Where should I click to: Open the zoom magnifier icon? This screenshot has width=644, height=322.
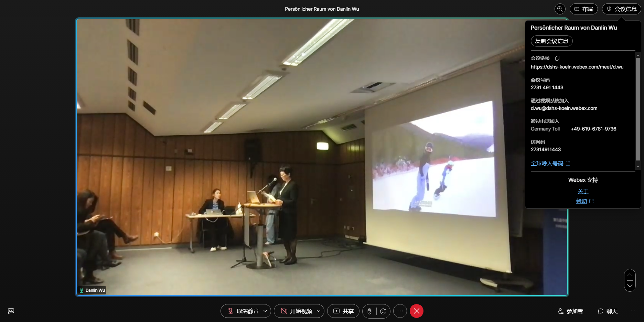pyautogui.click(x=560, y=9)
